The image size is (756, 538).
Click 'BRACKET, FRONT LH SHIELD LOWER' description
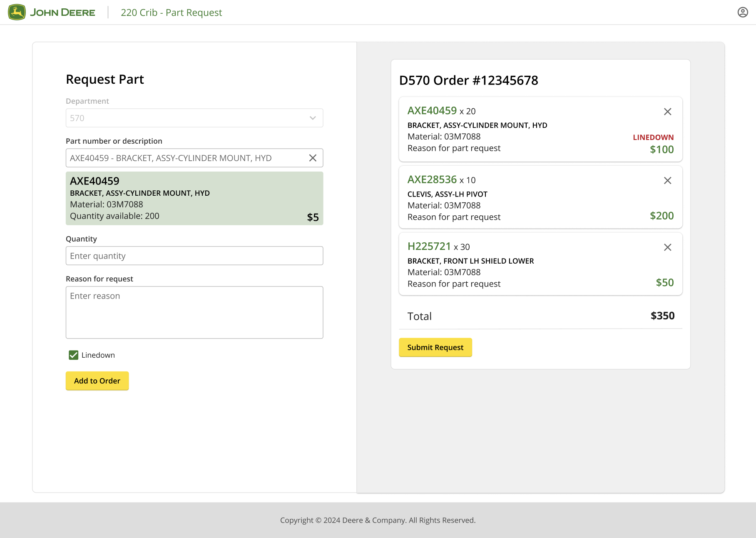pos(471,261)
